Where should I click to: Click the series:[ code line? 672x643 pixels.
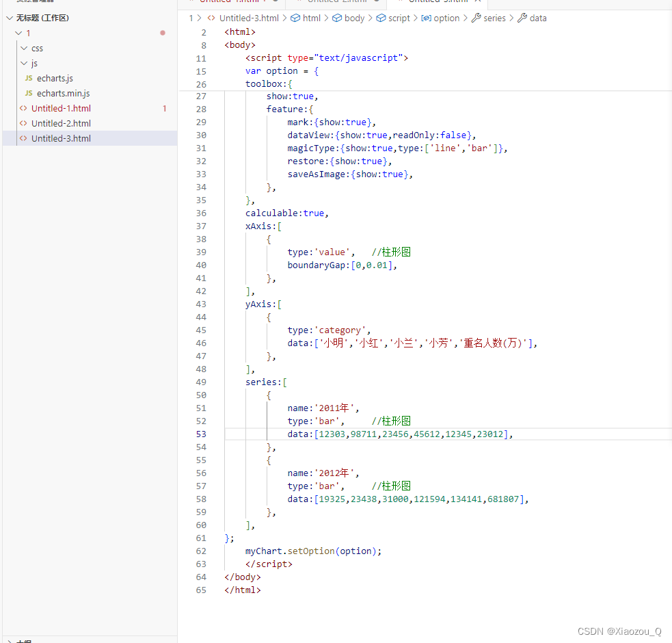266,382
